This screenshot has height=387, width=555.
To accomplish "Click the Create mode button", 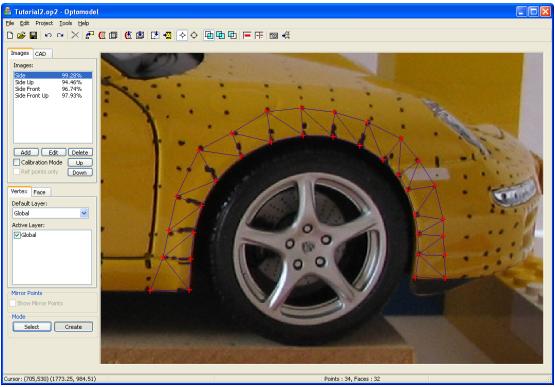I will pos(74,327).
